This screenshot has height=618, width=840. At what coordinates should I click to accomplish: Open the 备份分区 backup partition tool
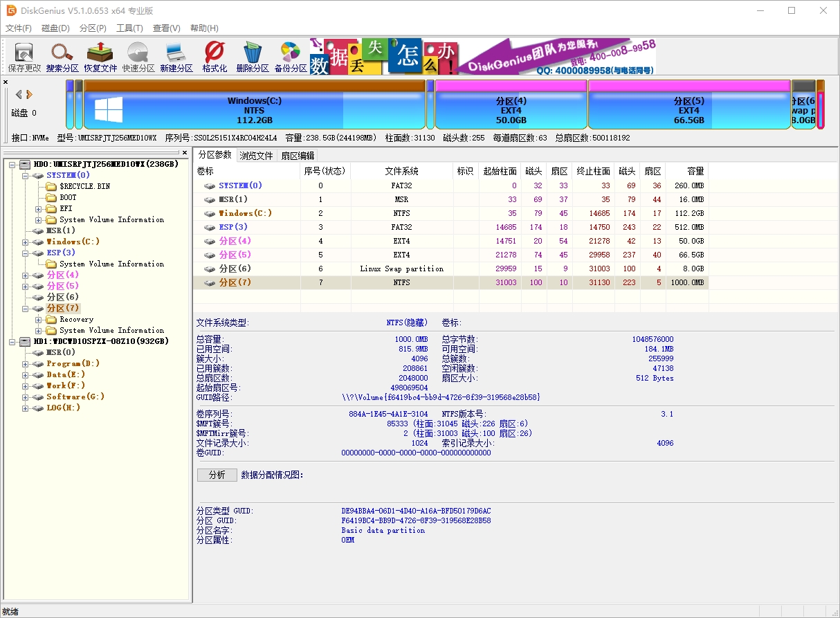click(291, 57)
